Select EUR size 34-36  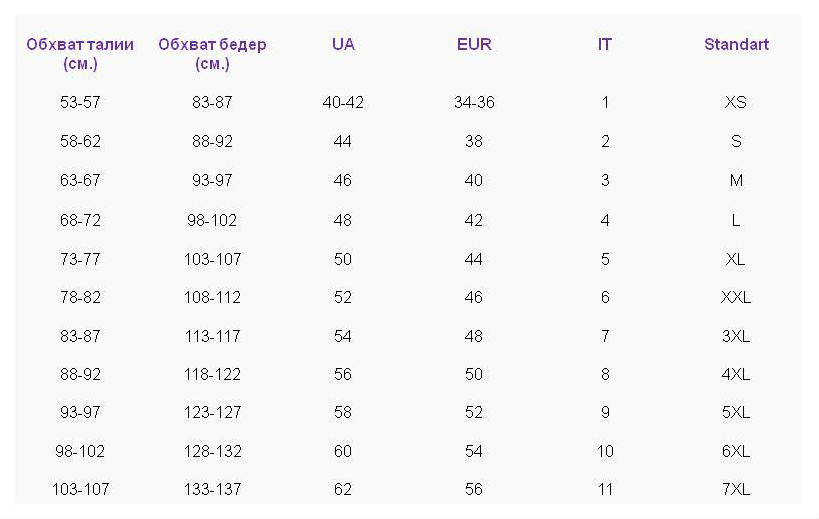coord(474,102)
